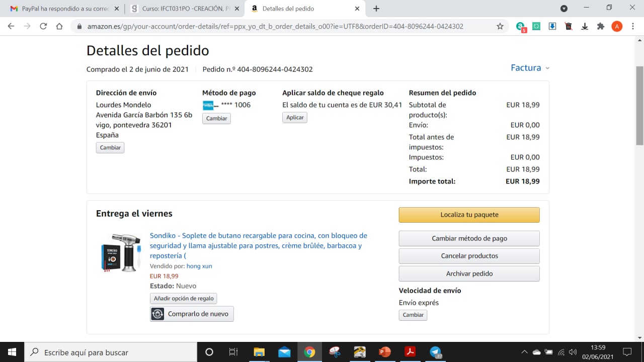The image size is (644, 362).
Task: Bookmark this page with the star icon
Action: [500, 26]
